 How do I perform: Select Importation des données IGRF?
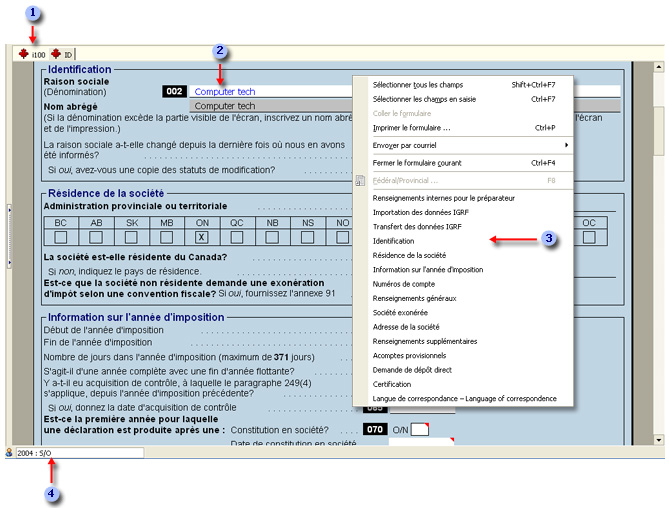click(x=464, y=212)
